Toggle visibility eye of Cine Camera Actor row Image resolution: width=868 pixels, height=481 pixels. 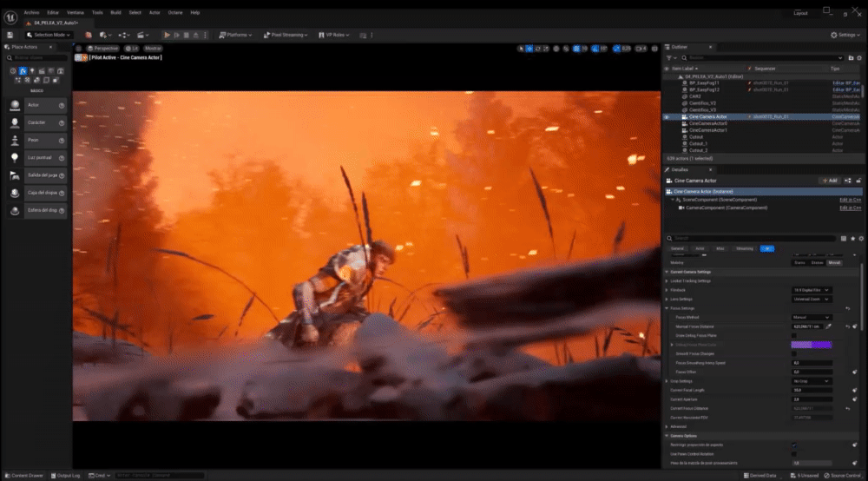click(667, 117)
